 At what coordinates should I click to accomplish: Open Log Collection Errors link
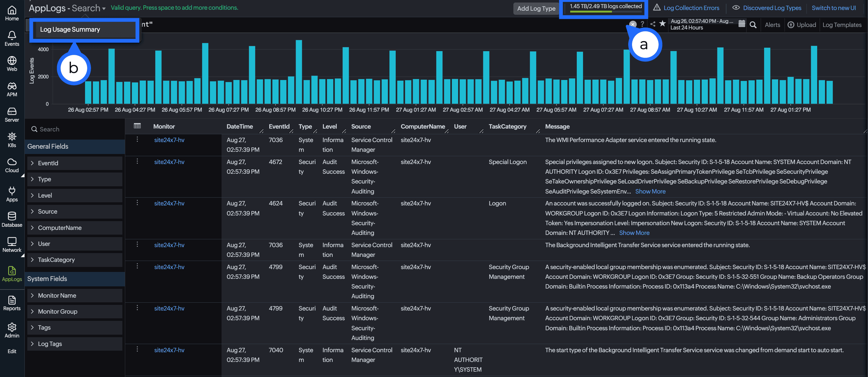tap(686, 8)
